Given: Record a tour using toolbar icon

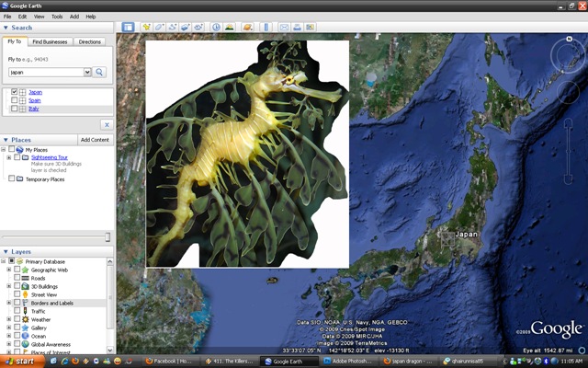Looking at the screenshot, I should point(198,27).
